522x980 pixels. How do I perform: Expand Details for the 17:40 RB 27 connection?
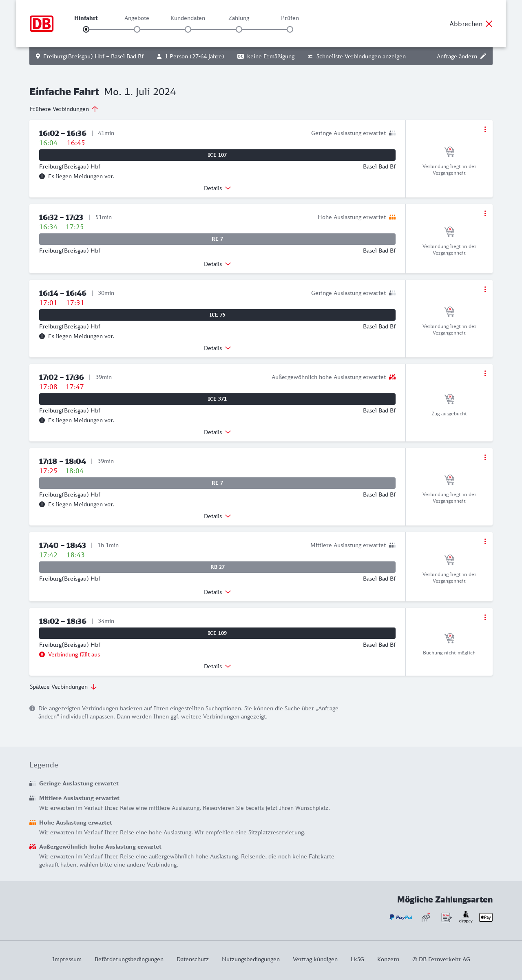(x=217, y=592)
